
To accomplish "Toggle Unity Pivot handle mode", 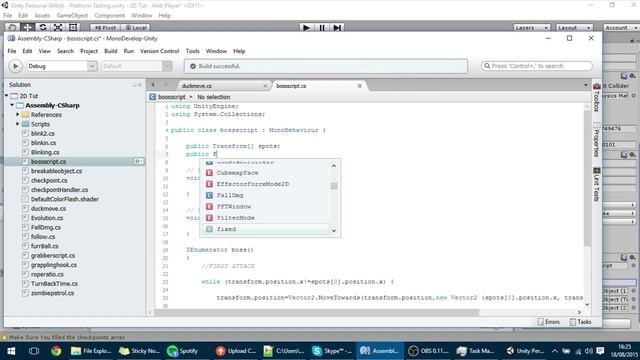I will click(105, 28).
